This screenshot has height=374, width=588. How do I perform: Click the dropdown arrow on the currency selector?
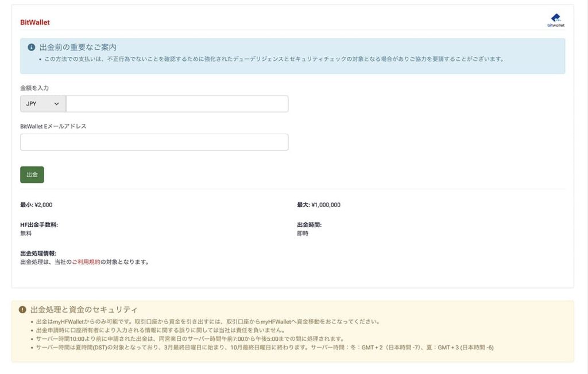tap(56, 103)
